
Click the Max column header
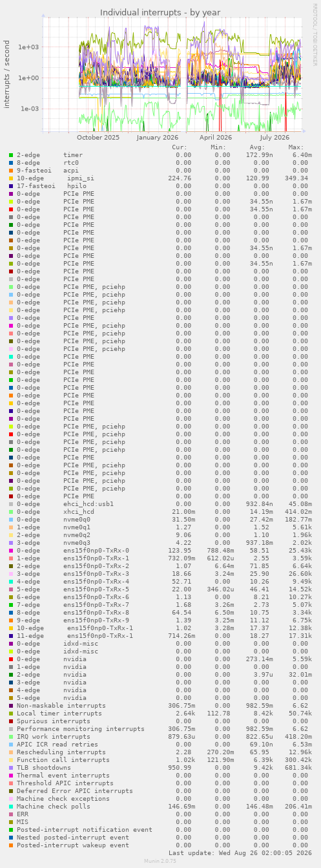[x=296, y=147]
